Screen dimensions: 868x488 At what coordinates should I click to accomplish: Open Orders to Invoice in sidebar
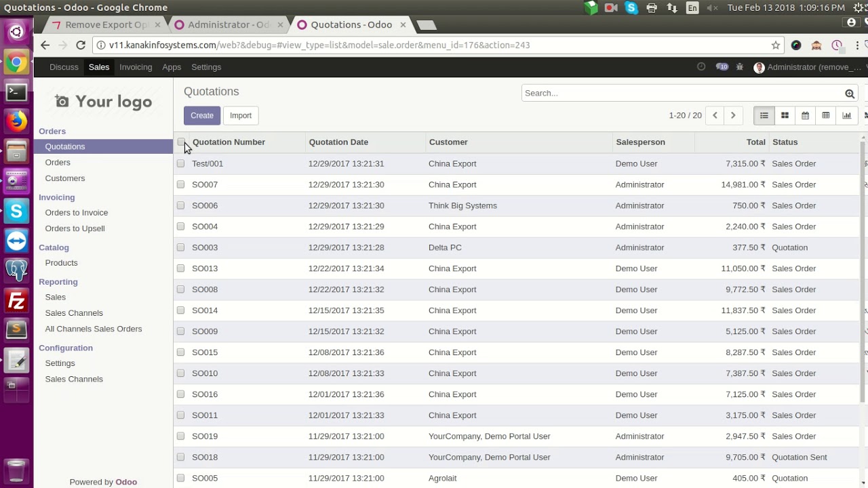[77, 213]
